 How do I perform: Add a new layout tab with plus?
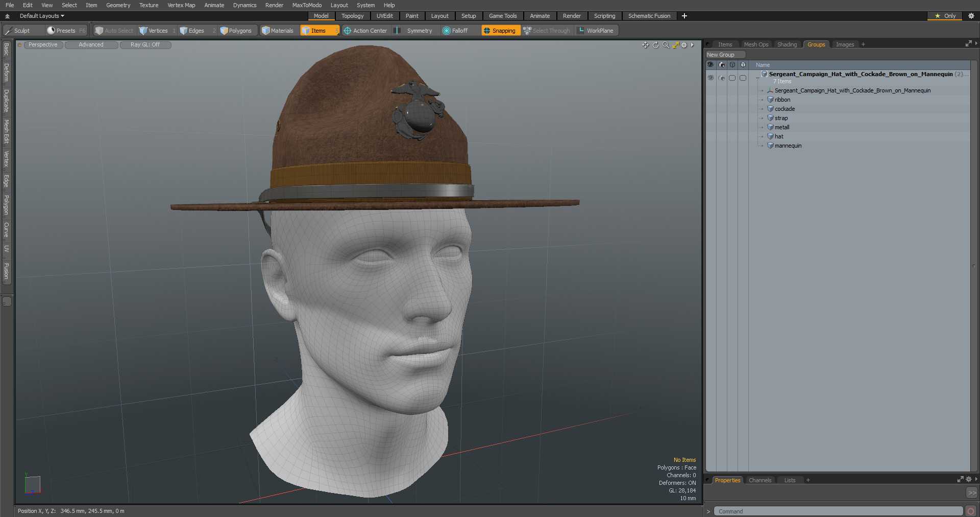click(684, 16)
